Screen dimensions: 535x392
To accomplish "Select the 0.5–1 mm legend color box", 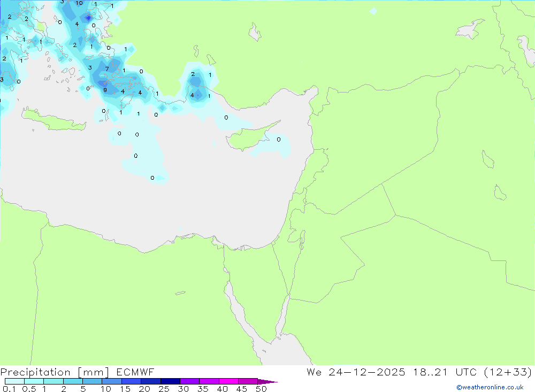I will coord(34,381).
